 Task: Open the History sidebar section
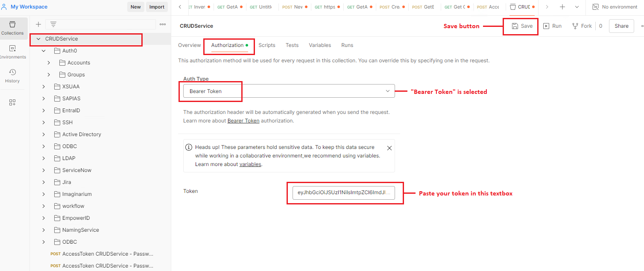click(x=12, y=76)
